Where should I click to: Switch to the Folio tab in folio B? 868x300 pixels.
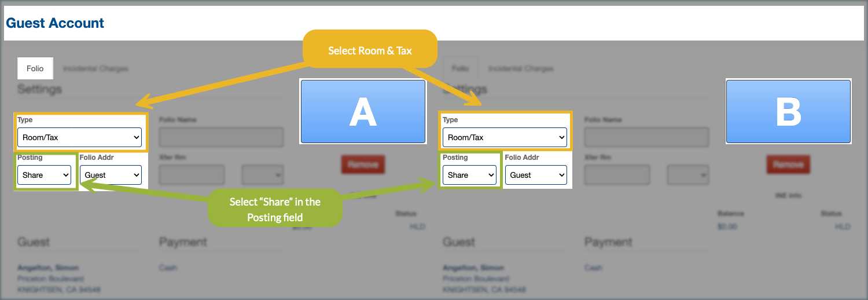pos(460,68)
